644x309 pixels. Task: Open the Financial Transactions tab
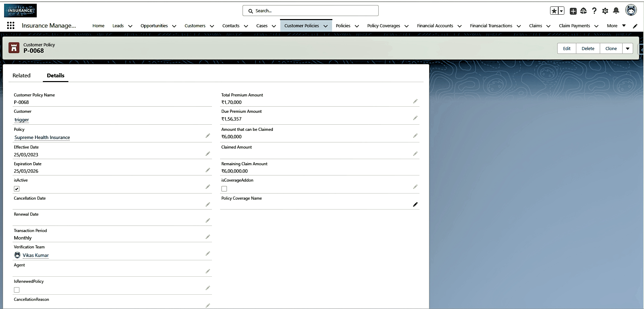pos(491,26)
